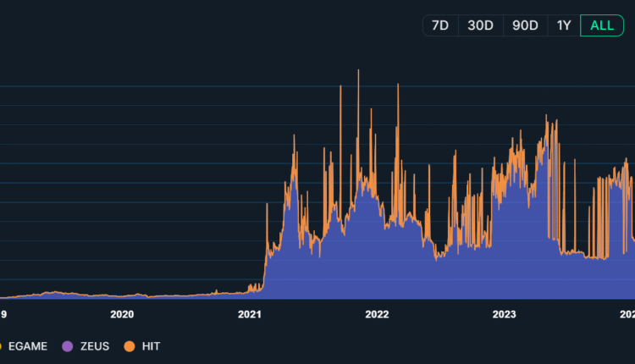Screen dimensions: 635x364
Task: Click the orange HIT legend dot
Action: point(130,346)
